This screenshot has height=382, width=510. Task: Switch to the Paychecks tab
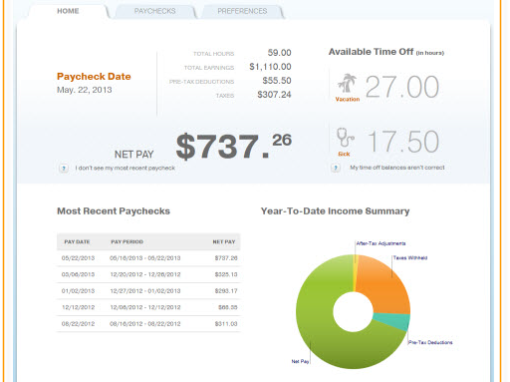(155, 11)
